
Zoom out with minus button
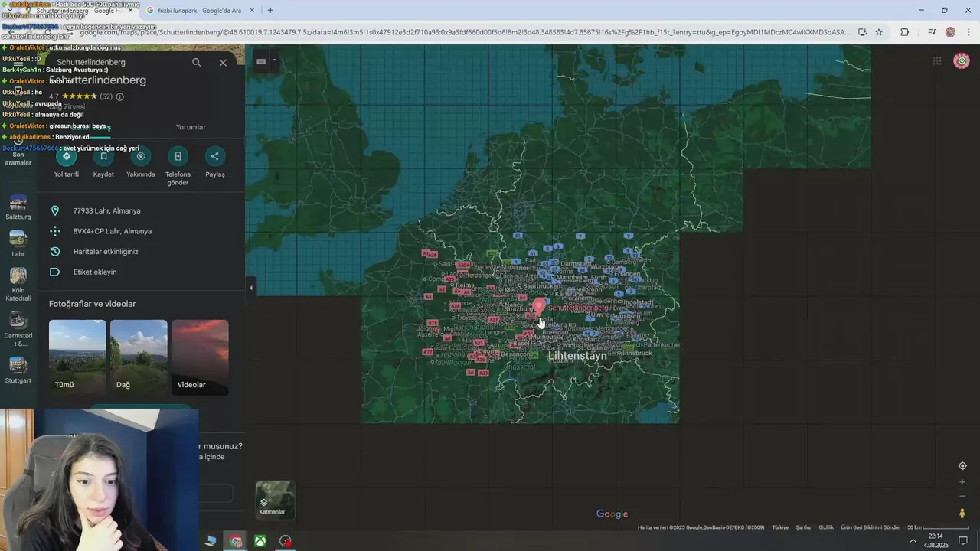click(962, 496)
